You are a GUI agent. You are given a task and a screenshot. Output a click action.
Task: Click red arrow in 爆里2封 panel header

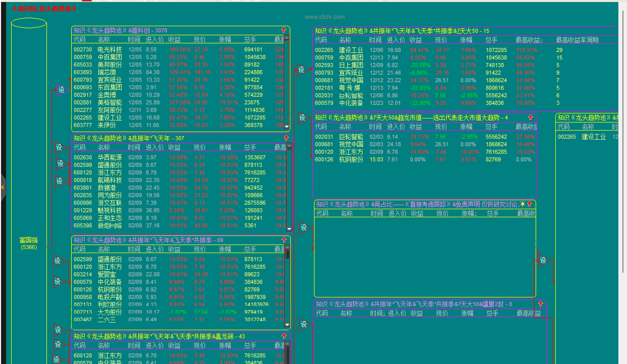tap(540, 304)
